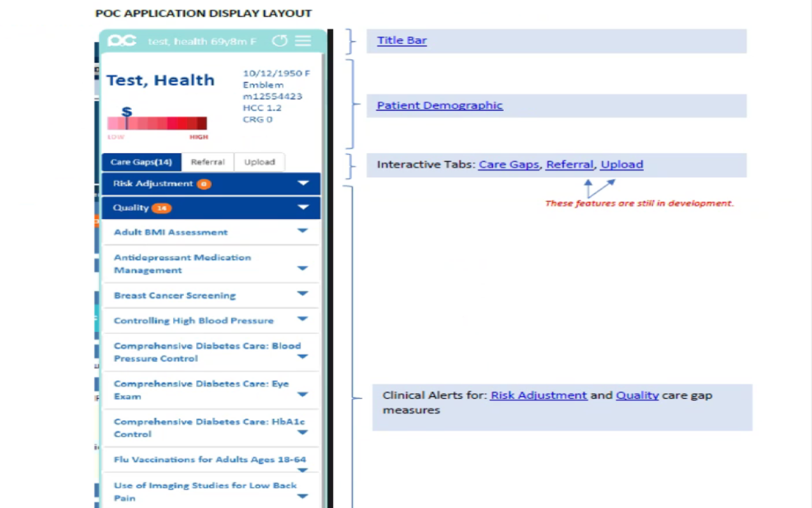Switch to the Referral tab

[208, 162]
